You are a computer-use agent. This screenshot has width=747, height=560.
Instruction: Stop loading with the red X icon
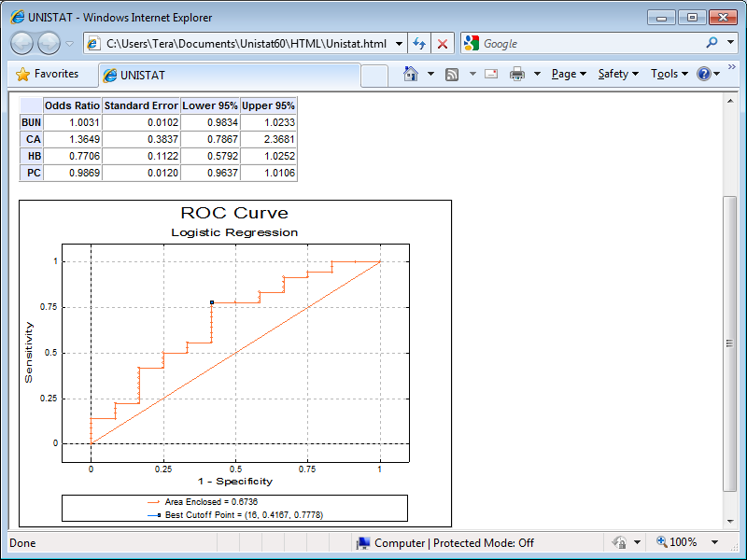[x=443, y=44]
